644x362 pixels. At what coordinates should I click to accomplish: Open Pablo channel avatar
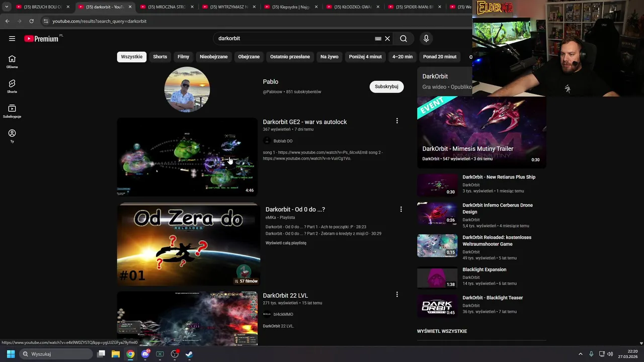(x=187, y=89)
